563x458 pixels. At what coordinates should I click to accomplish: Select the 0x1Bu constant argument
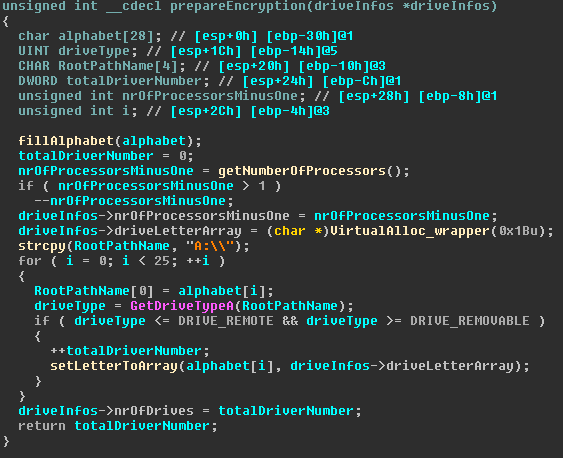tap(518, 231)
